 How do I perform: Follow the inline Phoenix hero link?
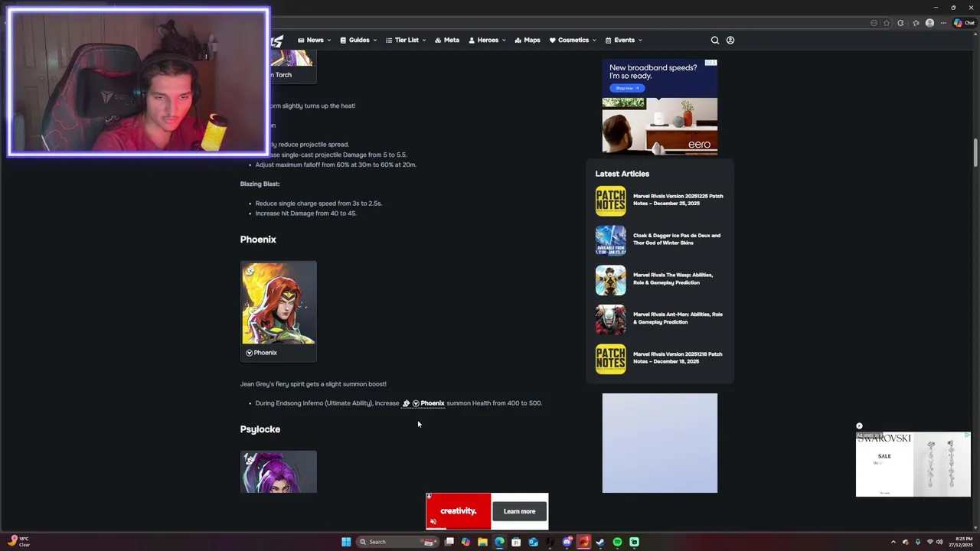(x=423, y=403)
